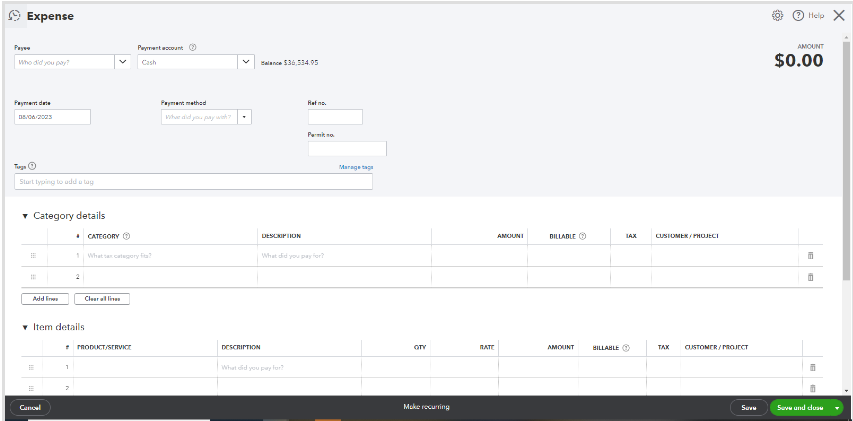Open the Payment account dropdown arrow
This screenshot has width=853, height=421.
click(246, 62)
